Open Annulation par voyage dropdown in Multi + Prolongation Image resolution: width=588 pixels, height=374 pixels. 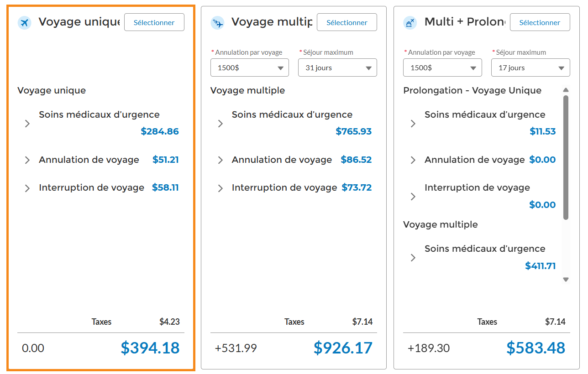(x=443, y=68)
